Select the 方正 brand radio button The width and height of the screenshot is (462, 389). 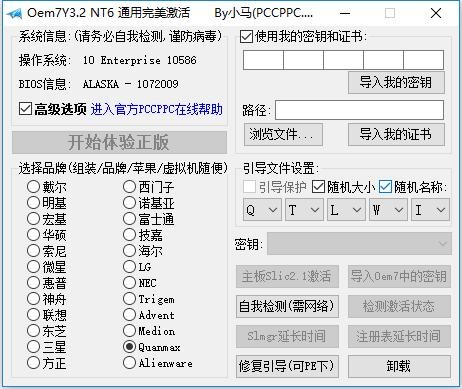tap(33, 363)
